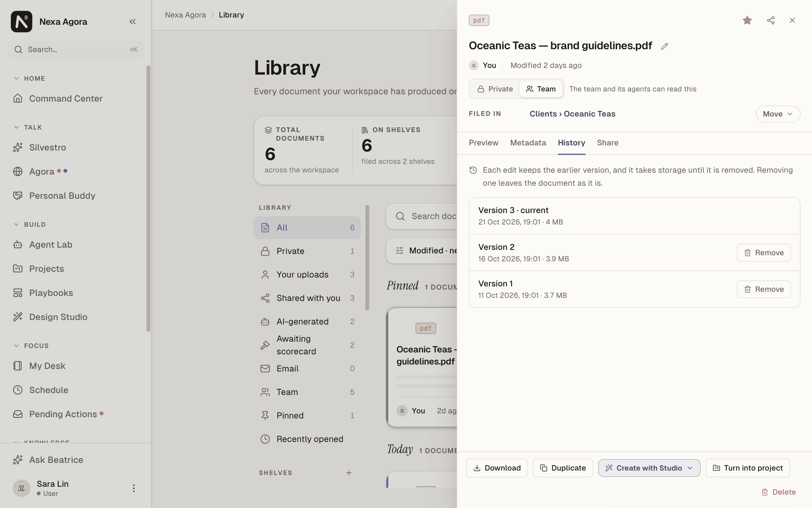Open Schedule in sidebar
The image size is (812, 508).
pos(75,390)
